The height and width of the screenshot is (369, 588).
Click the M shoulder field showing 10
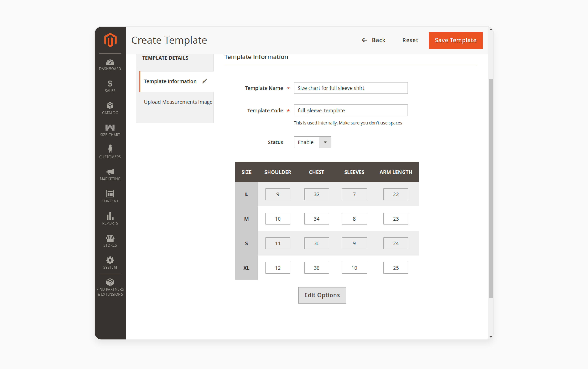coord(278,218)
